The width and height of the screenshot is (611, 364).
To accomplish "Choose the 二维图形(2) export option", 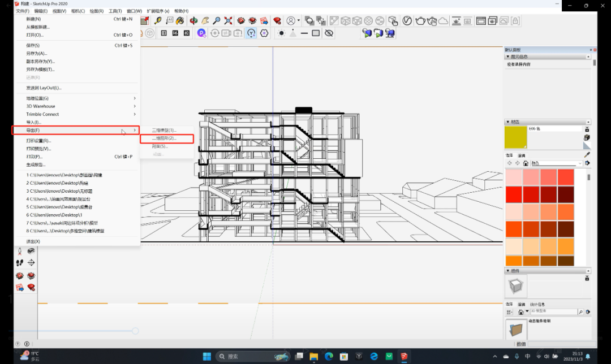I will (167, 138).
